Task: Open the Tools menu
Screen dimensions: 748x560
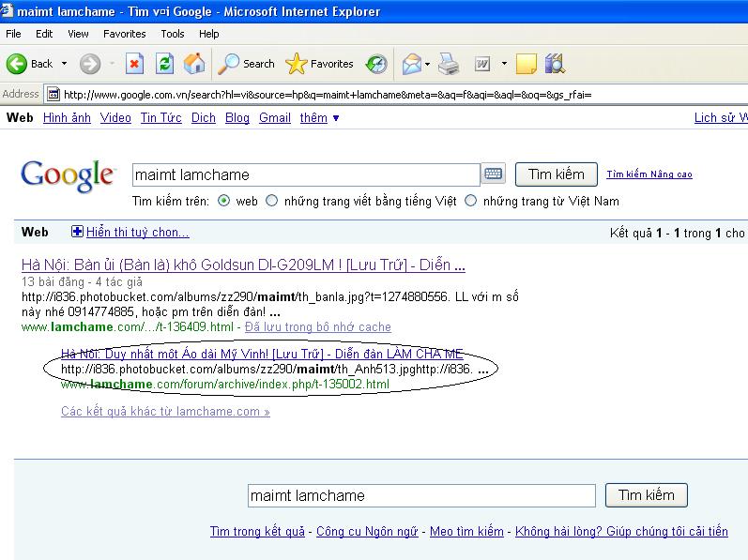Action: pyautogui.click(x=172, y=34)
